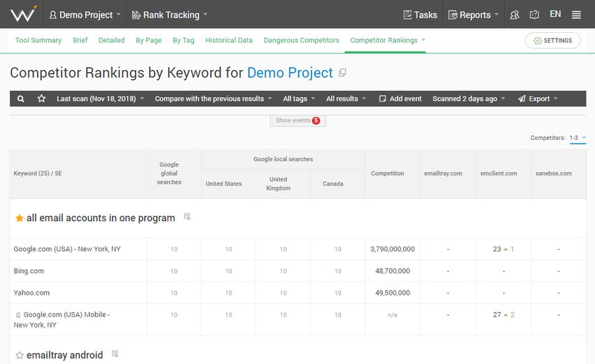The width and height of the screenshot is (595, 364).
Task: Click the mobile icon beside Google.com Mobile row
Action: (17, 315)
